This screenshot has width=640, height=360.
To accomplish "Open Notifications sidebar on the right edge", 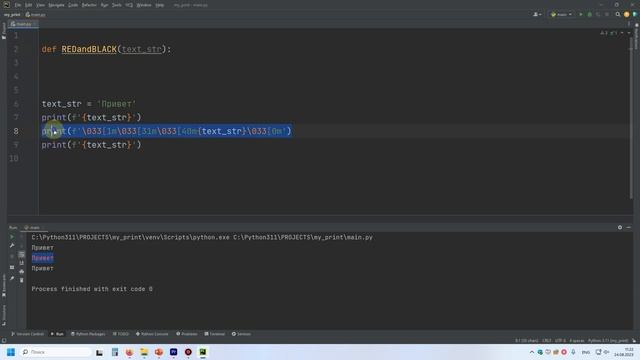I will tap(636, 37).
